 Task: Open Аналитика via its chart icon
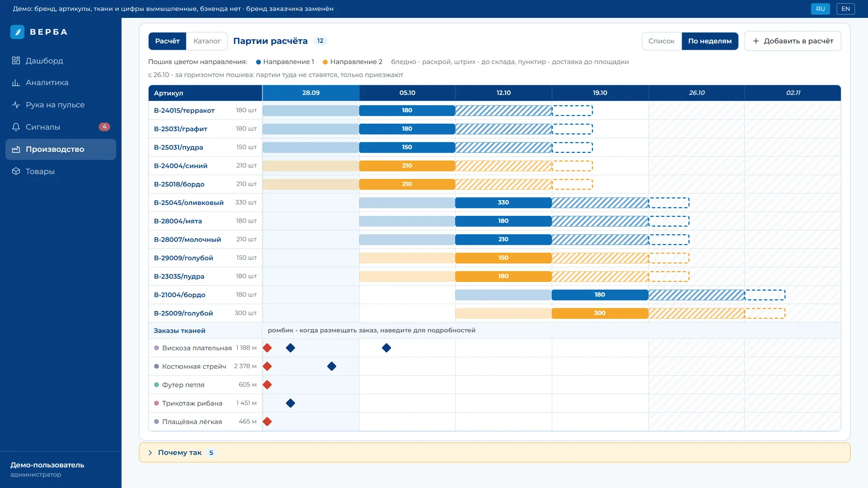[x=16, y=83]
